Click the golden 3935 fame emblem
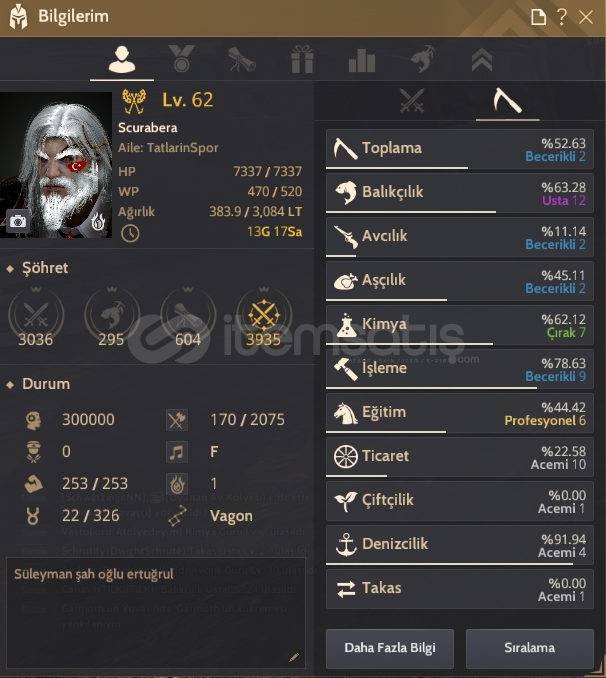The height and width of the screenshot is (678, 606). coord(264,317)
